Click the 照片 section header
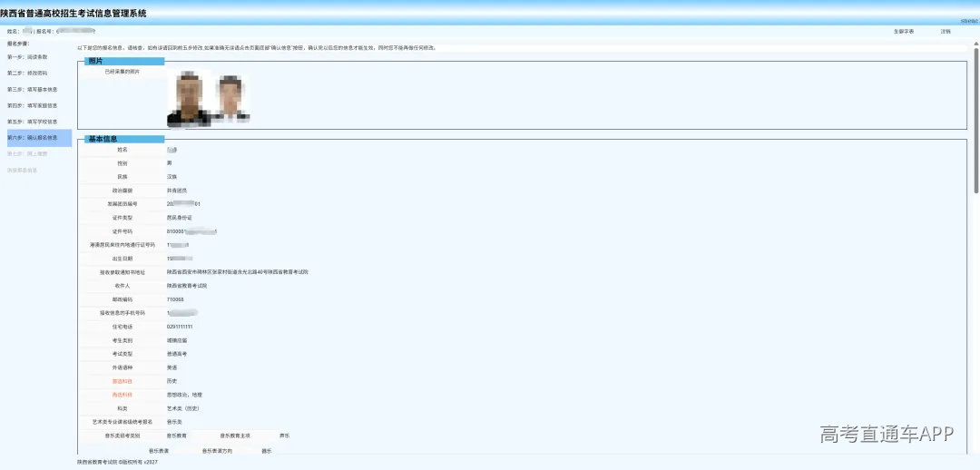The width and height of the screenshot is (980, 470). coord(124,62)
